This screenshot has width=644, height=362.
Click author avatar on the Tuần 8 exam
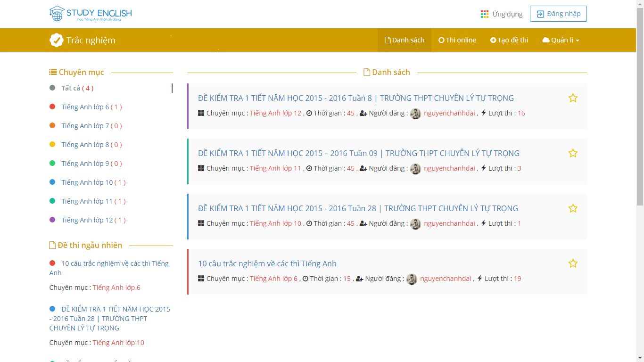pos(415,114)
